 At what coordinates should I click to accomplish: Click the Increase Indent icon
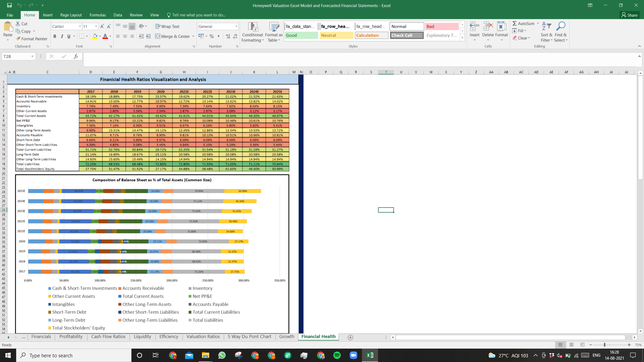pyautogui.click(x=149, y=36)
